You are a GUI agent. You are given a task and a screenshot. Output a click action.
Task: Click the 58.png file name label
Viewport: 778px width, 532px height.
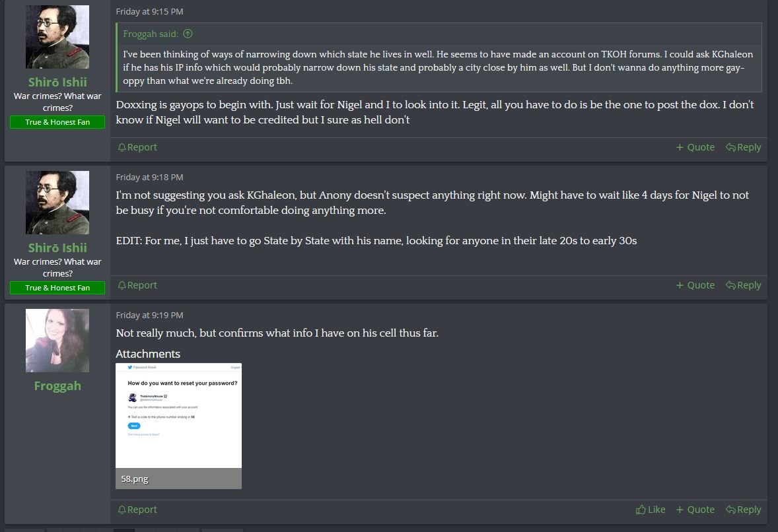coord(135,479)
